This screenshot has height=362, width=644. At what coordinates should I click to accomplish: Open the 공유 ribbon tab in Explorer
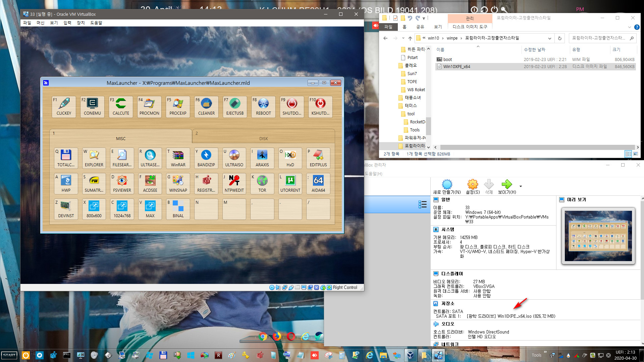coord(420,27)
